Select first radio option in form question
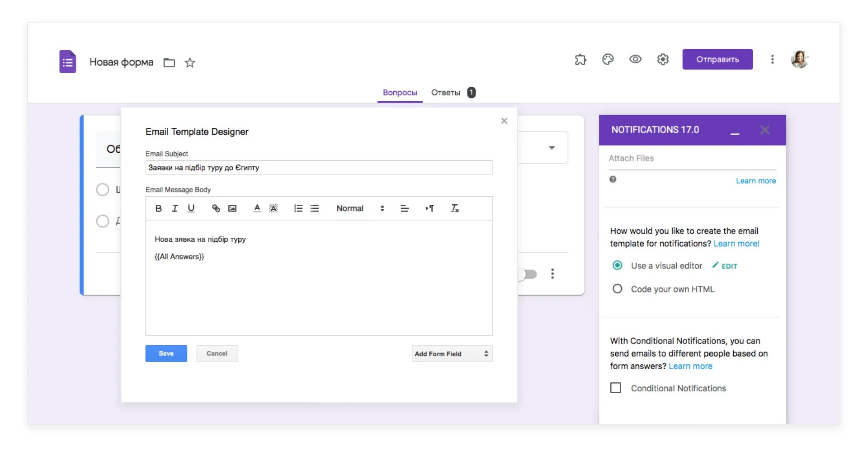The image size is (868, 452). (103, 189)
